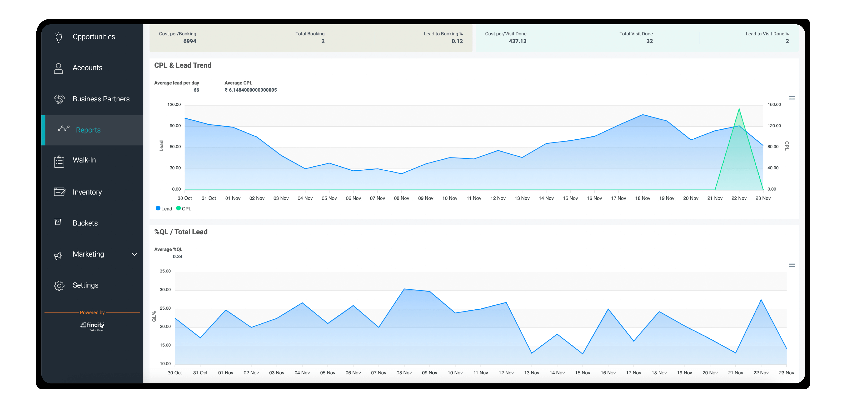Click the Business Partners handshake icon
Screen dimensions: 868x408
(59, 99)
